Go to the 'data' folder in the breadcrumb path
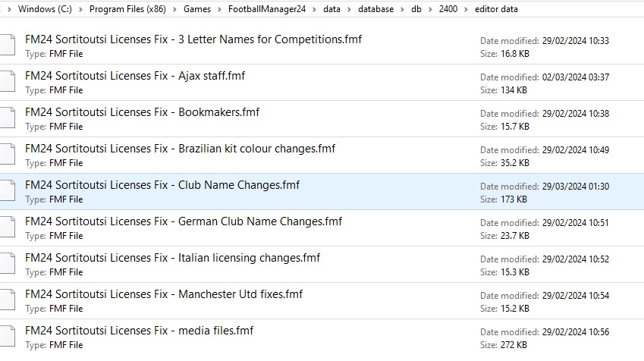This screenshot has height=361, width=644. tap(331, 9)
